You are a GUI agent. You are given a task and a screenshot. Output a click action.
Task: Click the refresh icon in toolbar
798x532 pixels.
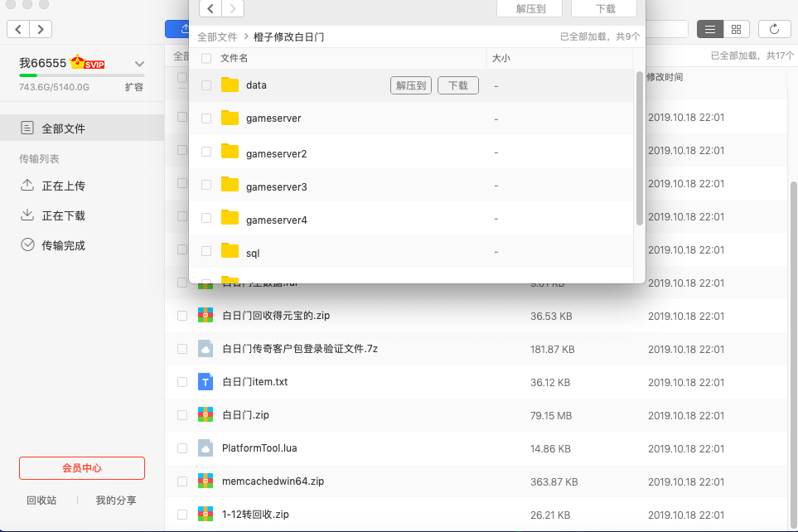point(774,29)
